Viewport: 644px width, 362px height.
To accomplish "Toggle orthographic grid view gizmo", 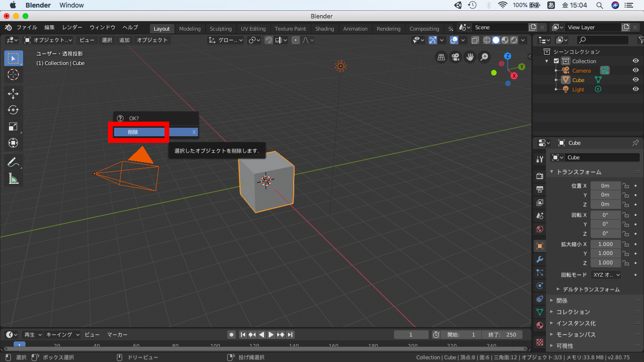I will pos(441,57).
